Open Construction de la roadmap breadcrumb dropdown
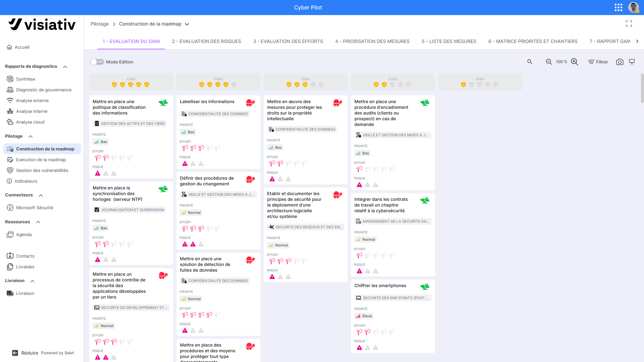 point(187,24)
